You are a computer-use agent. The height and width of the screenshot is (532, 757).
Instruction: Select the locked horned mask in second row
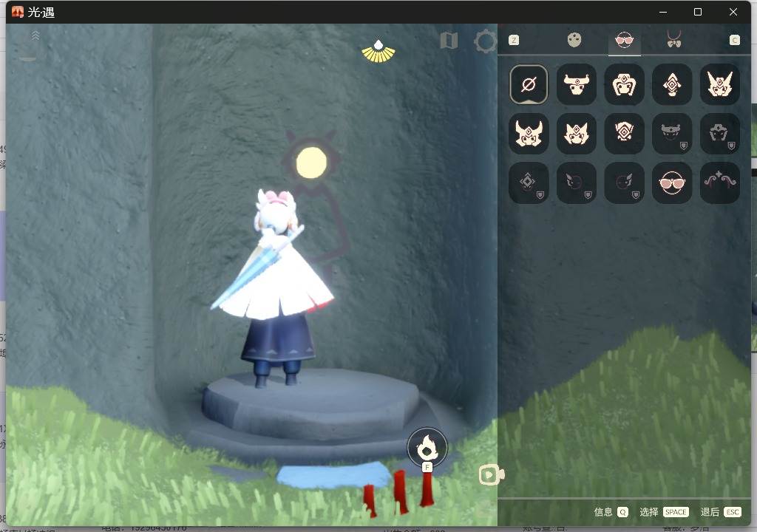pyautogui.click(x=672, y=134)
